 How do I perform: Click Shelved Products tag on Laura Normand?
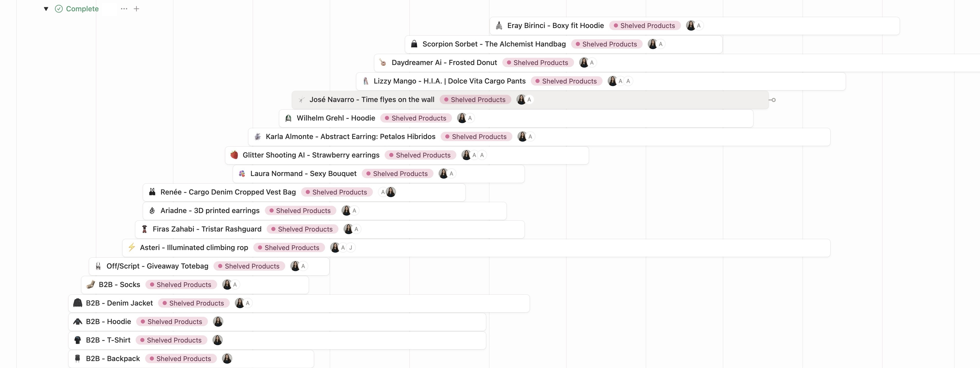click(x=397, y=174)
